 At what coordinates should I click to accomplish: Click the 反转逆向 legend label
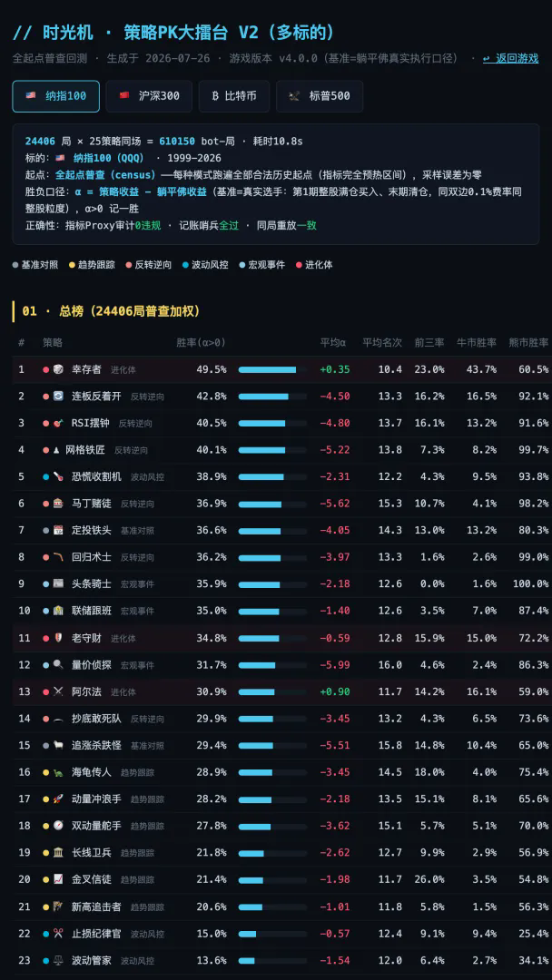[153, 265]
